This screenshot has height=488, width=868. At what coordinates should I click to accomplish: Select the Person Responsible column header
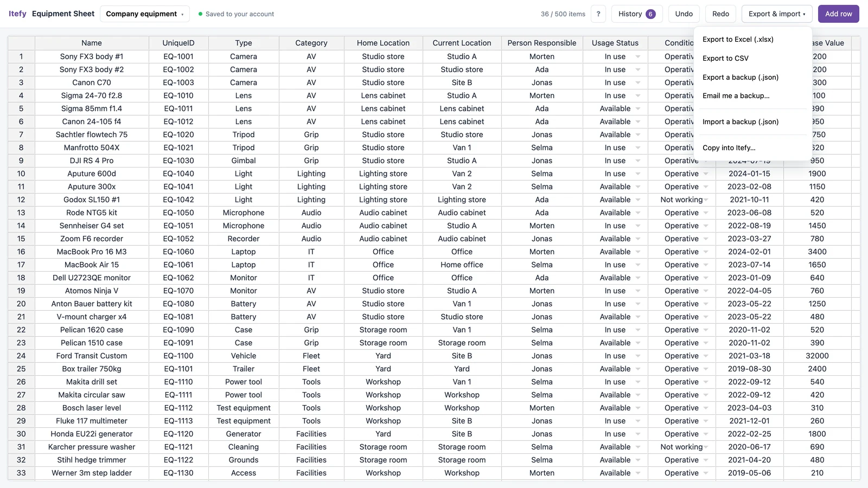[542, 43]
